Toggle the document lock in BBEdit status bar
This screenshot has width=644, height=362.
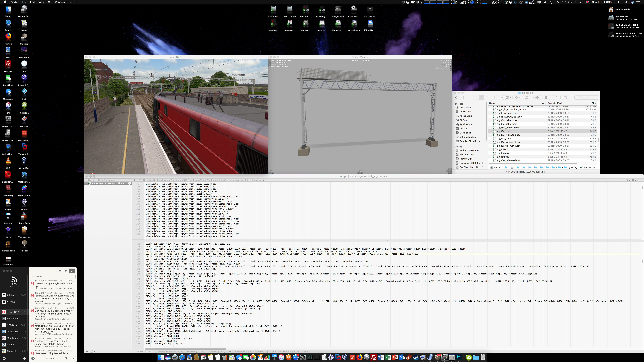[230, 351]
